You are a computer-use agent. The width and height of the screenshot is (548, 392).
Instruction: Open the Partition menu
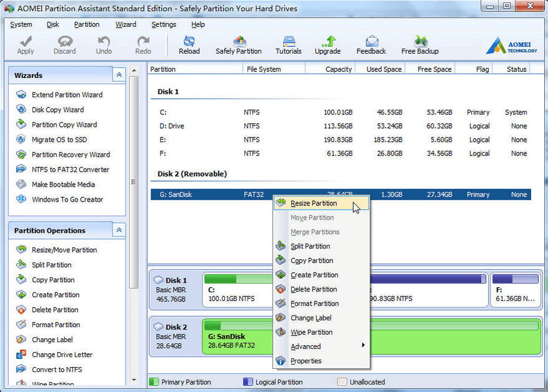(87, 24)
